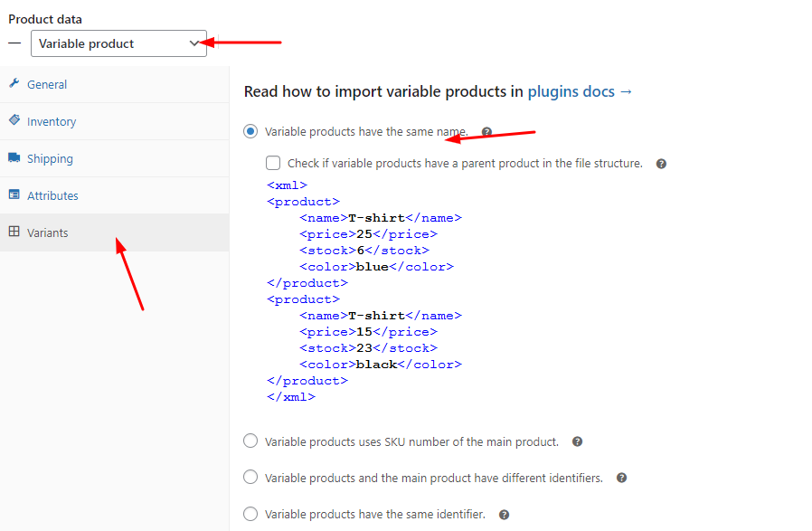Open help tooltip for parent product checkbox

[661, 164]
